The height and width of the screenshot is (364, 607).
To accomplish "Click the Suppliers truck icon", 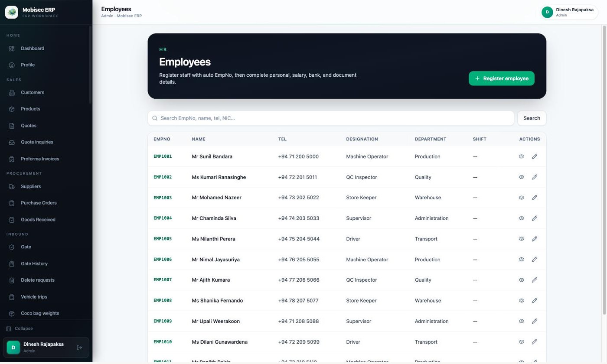I will 12,187.
